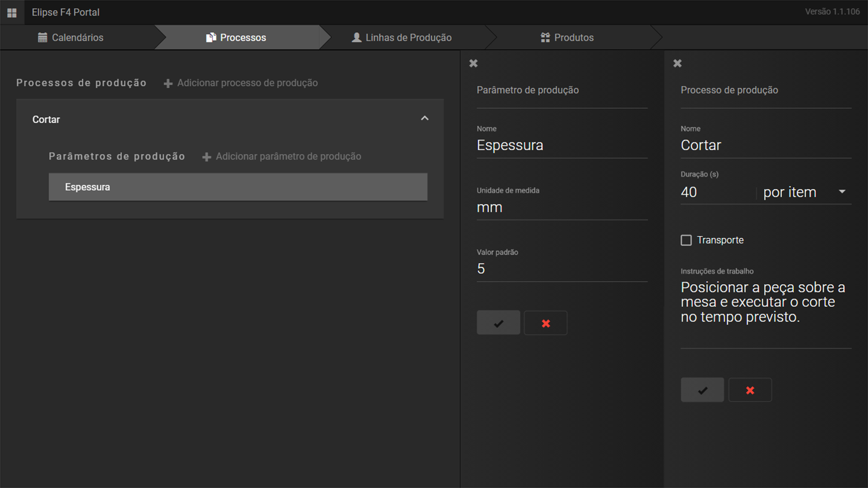
Task: Open the 'por item' duration dropdown
Action: [x=805, y=192]
